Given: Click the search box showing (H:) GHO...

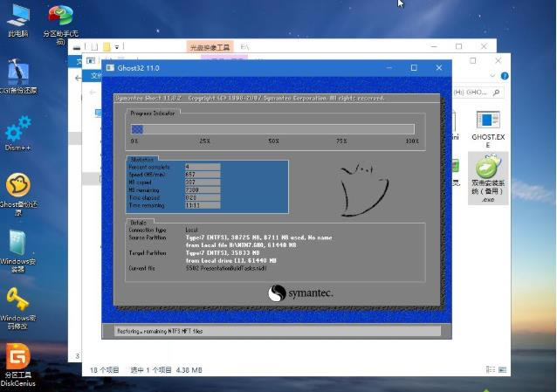Looking at the screenshot, I should [x=478, y=93].
